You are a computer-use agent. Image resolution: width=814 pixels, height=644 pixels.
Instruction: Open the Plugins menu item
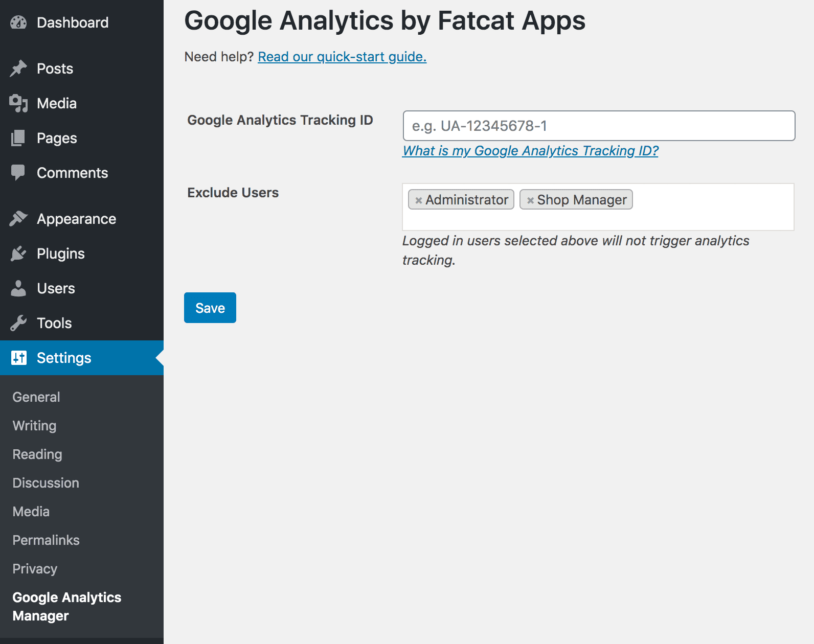(x=82, y=254)
